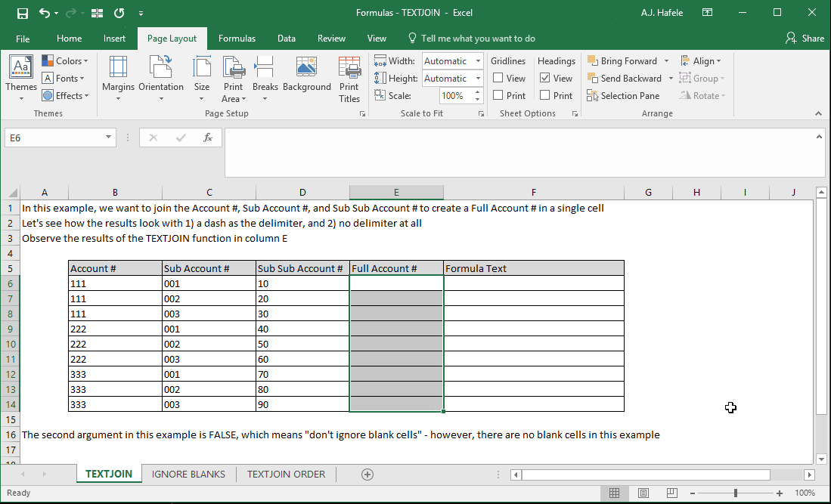Viewport: 831px width, 504px height.
Task: Customize Quick Access Toolbar dropdown
Action: (141, 14)
